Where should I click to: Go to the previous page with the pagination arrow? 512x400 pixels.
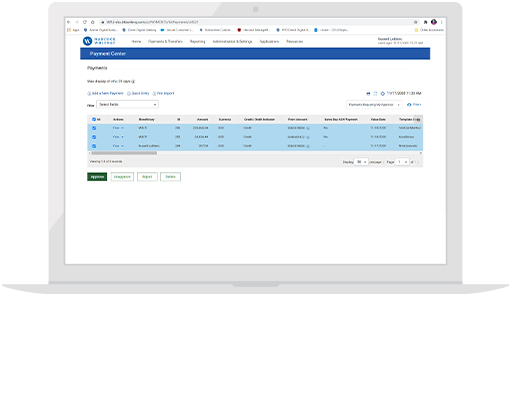pos(383,162)
